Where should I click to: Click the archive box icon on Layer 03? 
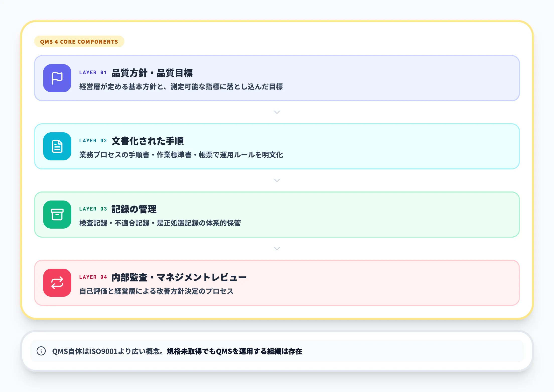pos(57,215)
